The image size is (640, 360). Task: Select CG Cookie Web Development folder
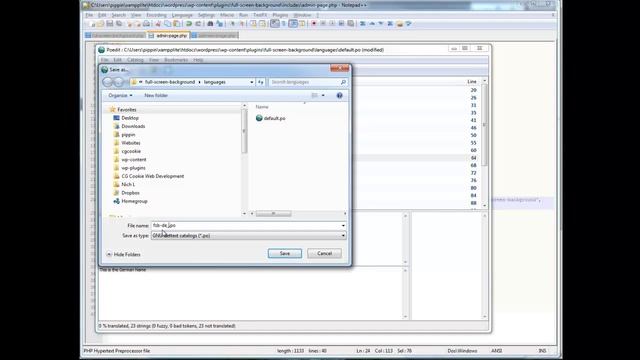tap(149, 176)
